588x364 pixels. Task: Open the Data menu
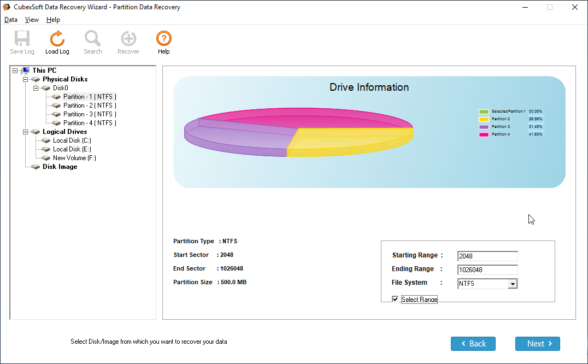(x=11, y=20)
